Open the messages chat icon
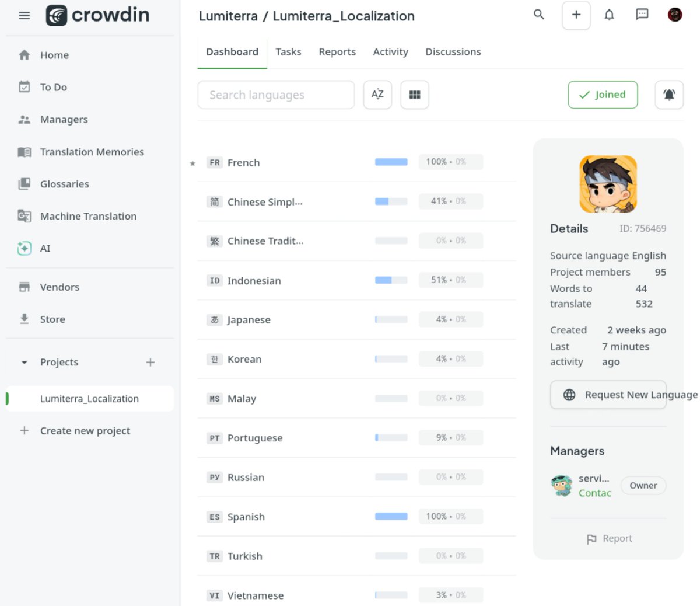Screen dimensions: 700x606 [642, 15]
